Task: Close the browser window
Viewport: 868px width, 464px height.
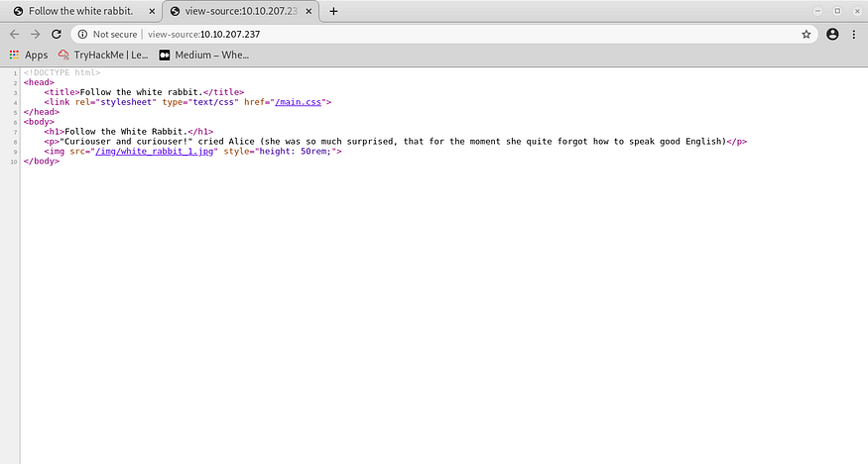Action: click(x=857, y=11)
